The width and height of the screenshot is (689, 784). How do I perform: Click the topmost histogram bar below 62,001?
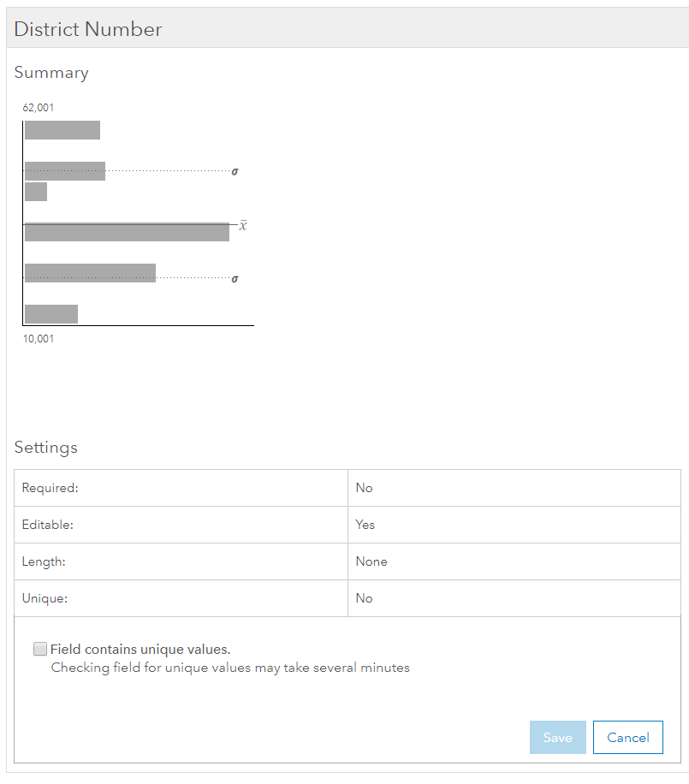[x=62, y=130]
